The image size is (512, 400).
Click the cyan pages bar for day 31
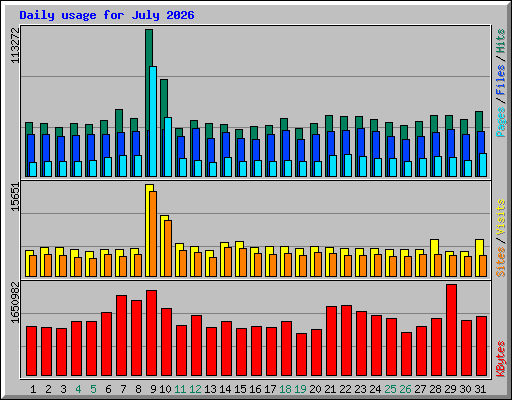coord(483,165)
